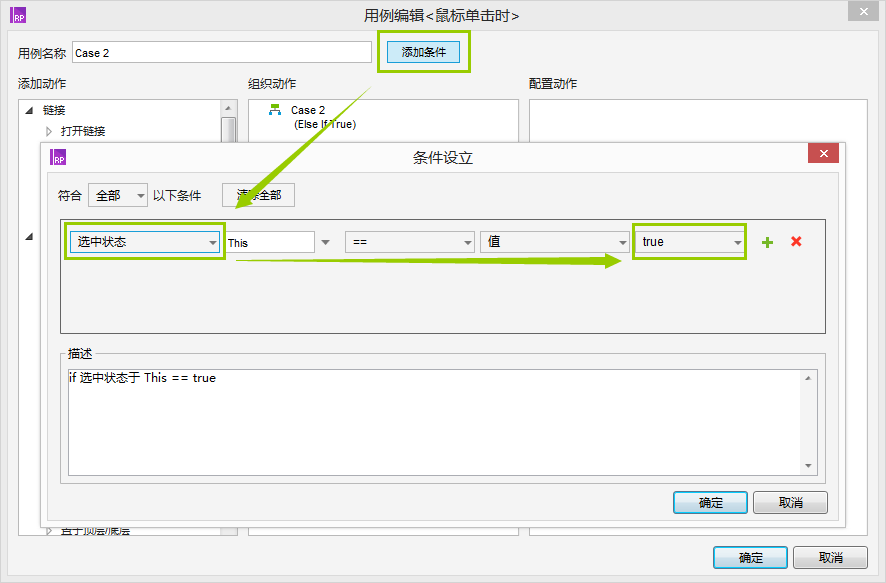Click the 添加条件 button
Image resolution: width=886 pixels, height=583 pixels.
pyautogui.click(x=423, y=52)
